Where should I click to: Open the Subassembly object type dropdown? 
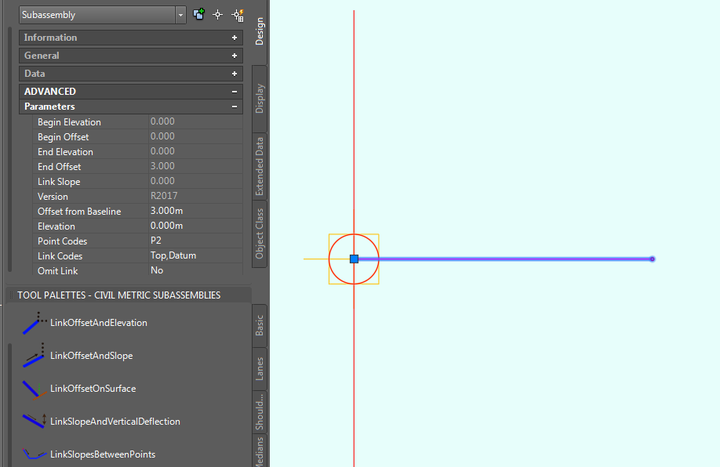(x=180, y=15)
